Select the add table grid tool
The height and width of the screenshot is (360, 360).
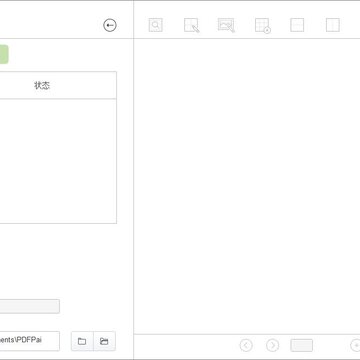pyautogui.click(x=263, y=26)
